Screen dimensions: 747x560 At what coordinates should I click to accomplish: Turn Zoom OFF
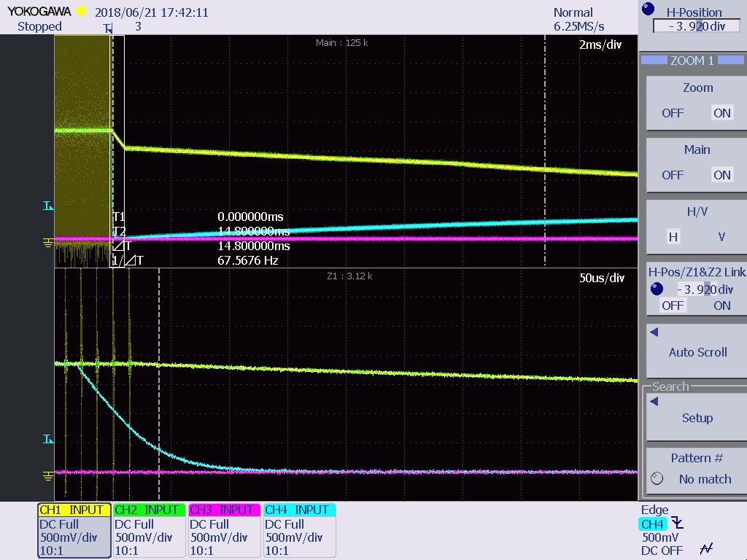click(672, 113)
